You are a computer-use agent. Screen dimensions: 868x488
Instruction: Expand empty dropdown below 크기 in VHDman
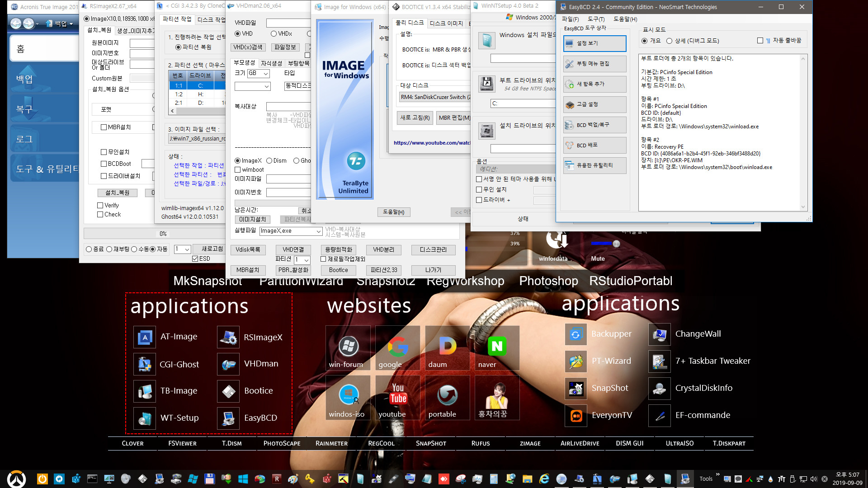(x=252, y=86)
